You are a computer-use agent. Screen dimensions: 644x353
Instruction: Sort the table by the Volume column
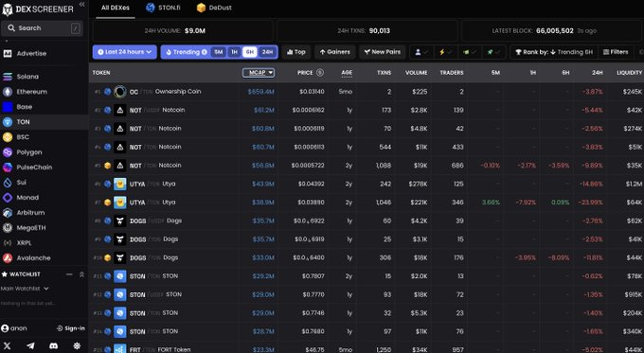[x=416, y=73]
